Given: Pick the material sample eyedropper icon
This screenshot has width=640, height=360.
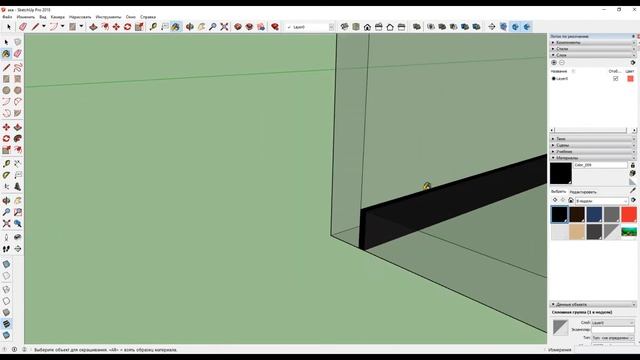Looking at the screenshot, I should [633, 191].
